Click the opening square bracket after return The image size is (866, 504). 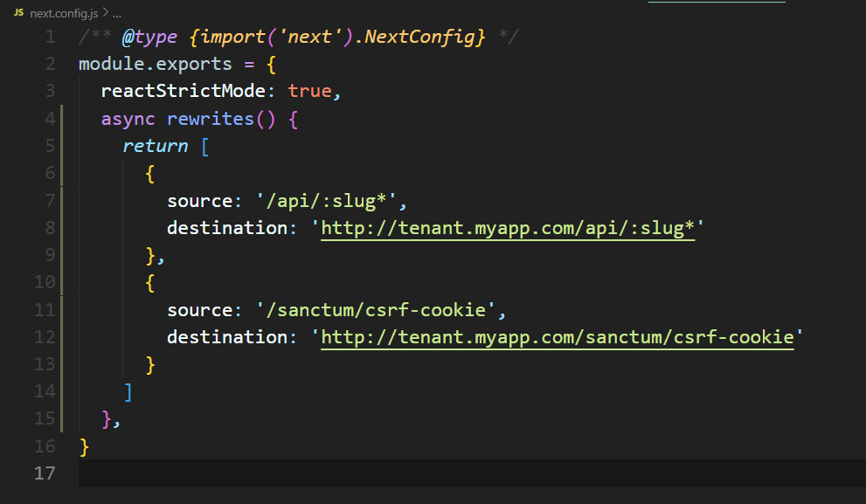204,146
